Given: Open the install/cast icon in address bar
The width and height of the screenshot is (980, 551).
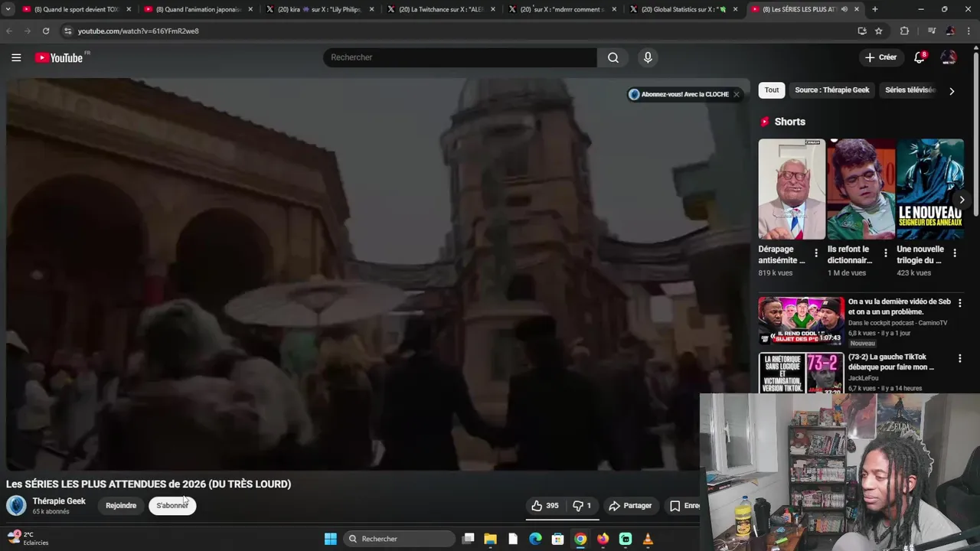Looking at the screenshot, I should coord(862,31).
